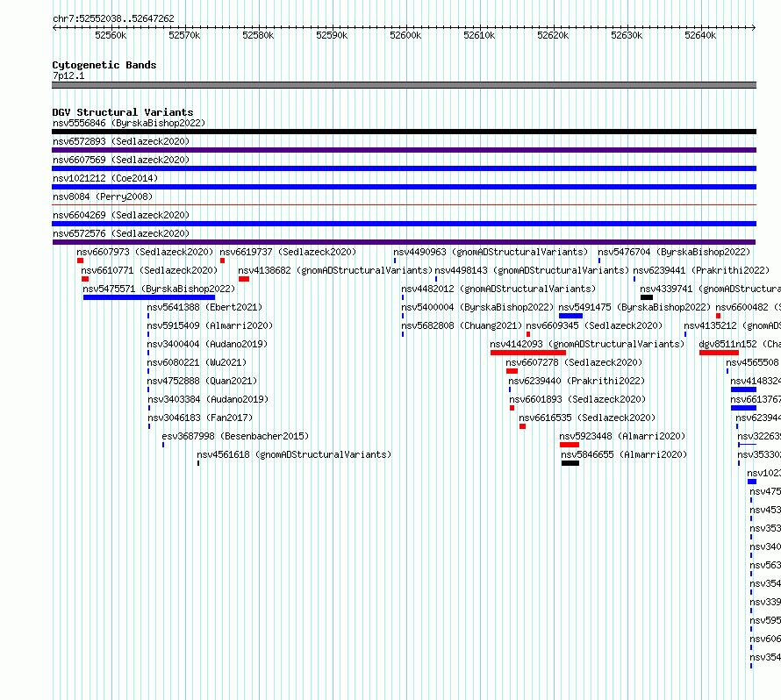Click the nsv6080221 (Wu2021) label

[x=197, y=362]
